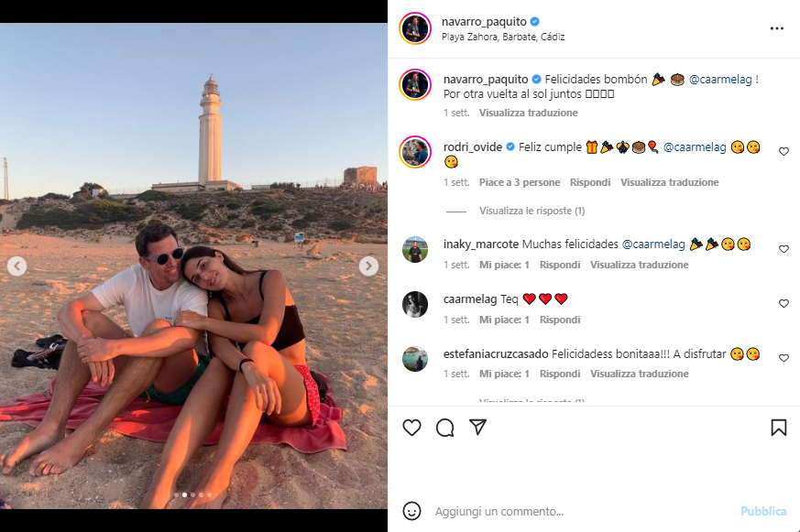Open the Playa Zahora location link
Image resolution: width=800 pixels, height=532 pixels.
tap(504, 38)
